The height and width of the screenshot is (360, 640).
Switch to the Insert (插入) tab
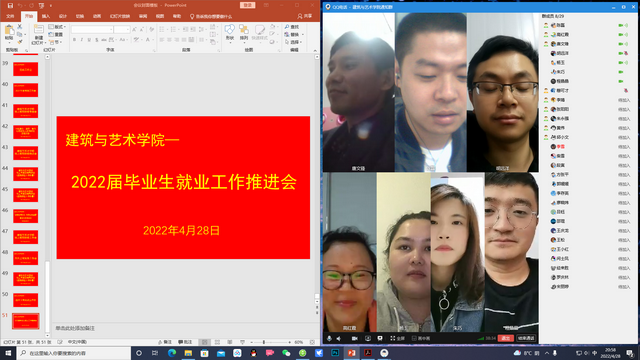(46, 16)
